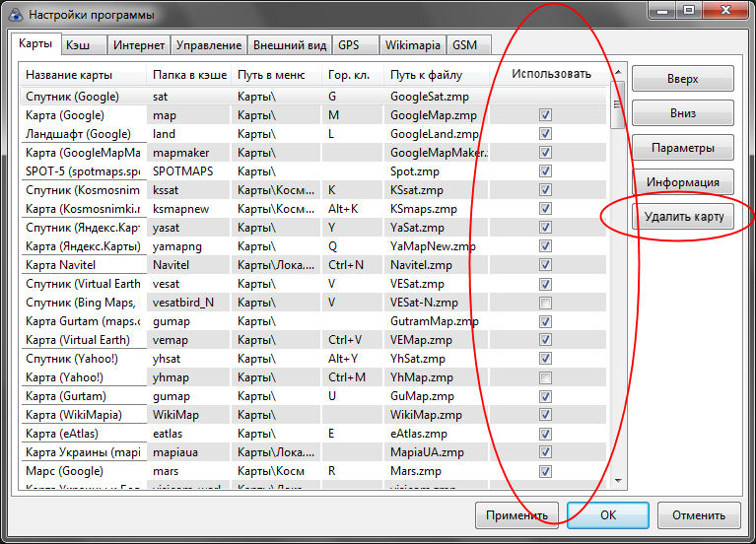This screenshot has width=756, height=544.
Task: Uncheck the Спутник (Google) use checkbox
Action: pos(545,97)
